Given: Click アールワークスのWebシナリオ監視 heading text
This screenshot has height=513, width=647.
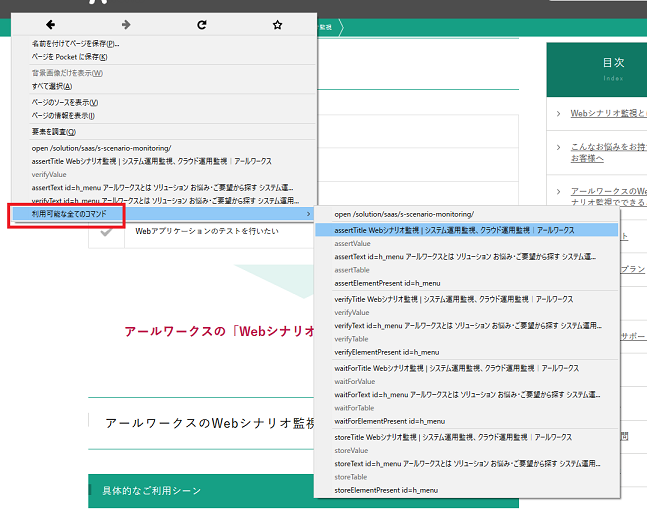Looking at the screenshot, I should click(x=210, y=423).
